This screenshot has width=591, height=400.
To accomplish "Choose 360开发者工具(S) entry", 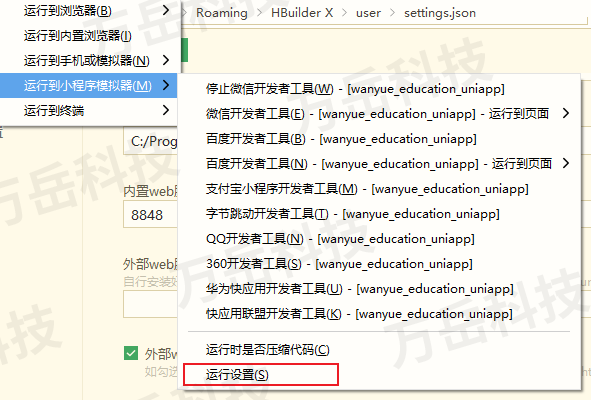I will pos(379,264).
